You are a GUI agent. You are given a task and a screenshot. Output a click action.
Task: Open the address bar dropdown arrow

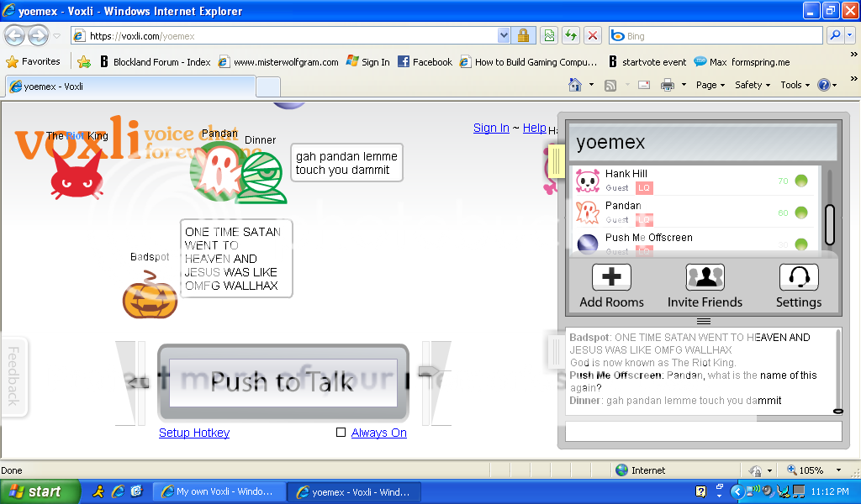[504, 35]
